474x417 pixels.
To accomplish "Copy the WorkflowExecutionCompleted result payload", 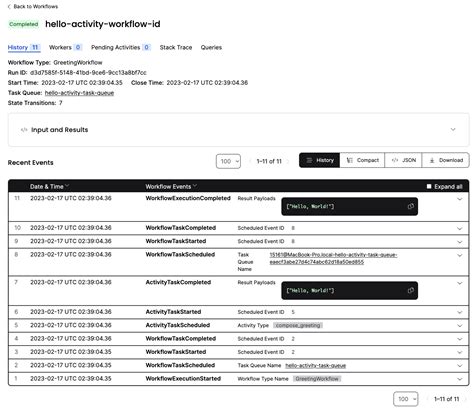I will [x=411, y=206].
